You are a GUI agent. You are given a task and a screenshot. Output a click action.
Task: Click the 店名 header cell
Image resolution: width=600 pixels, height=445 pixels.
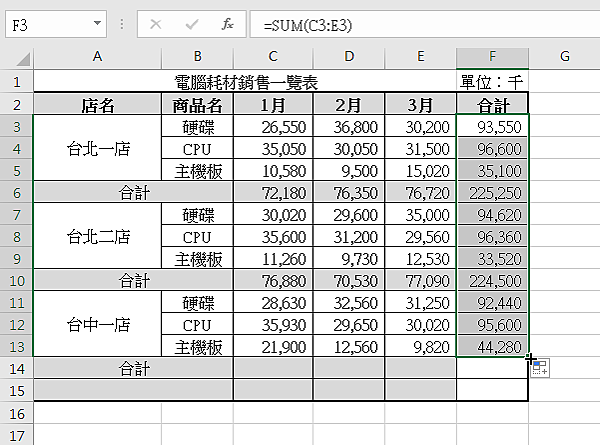(x=98, y=104)
